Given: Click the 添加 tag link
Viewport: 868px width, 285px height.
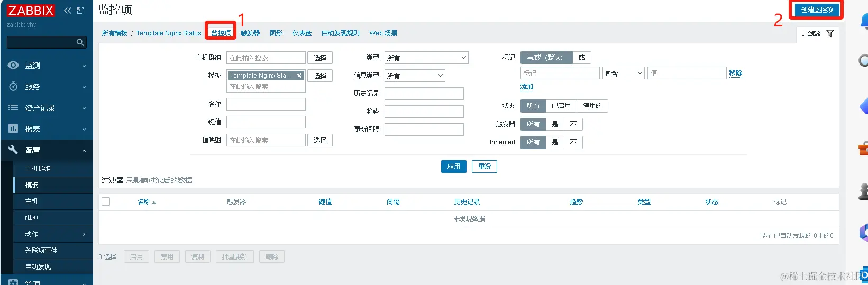Looking at the screenshot, I should click(527, 87).
